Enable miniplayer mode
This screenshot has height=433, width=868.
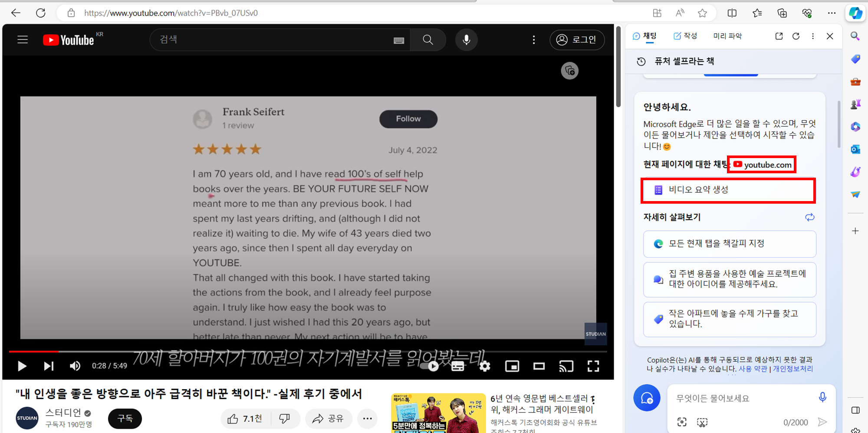[x=512, y=366]
